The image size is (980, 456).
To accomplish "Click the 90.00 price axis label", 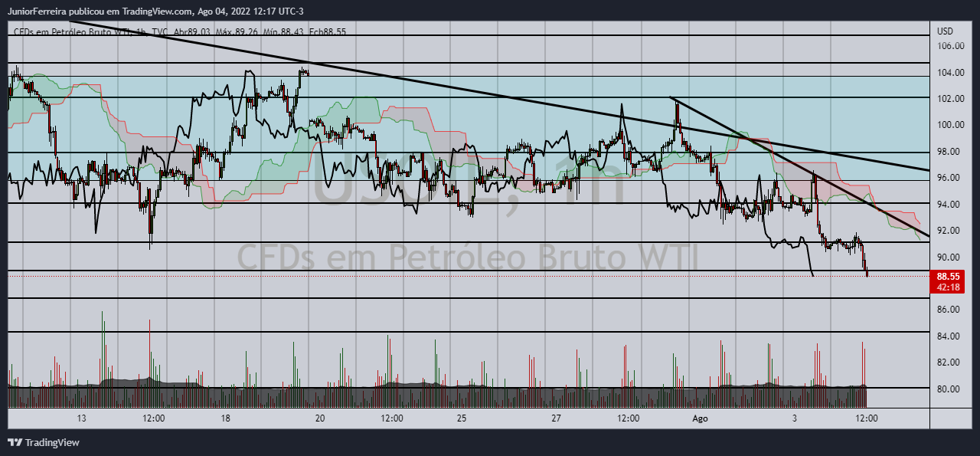I will coord(949,258).
